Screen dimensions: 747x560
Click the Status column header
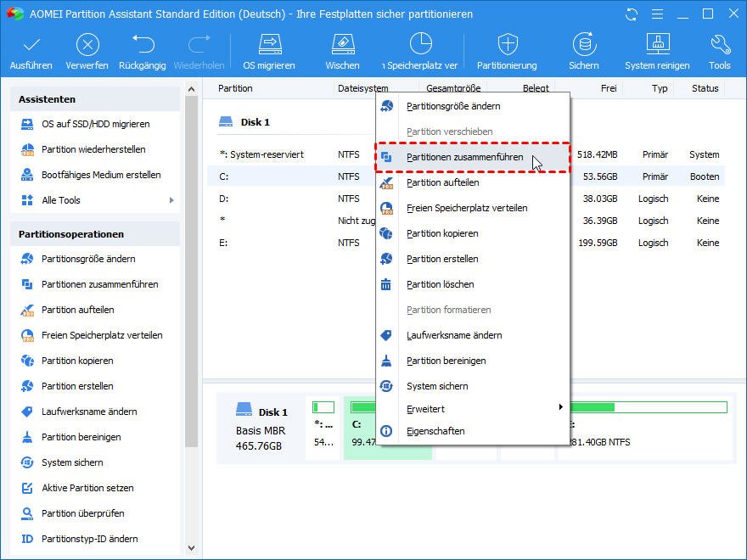pos(705,88)
